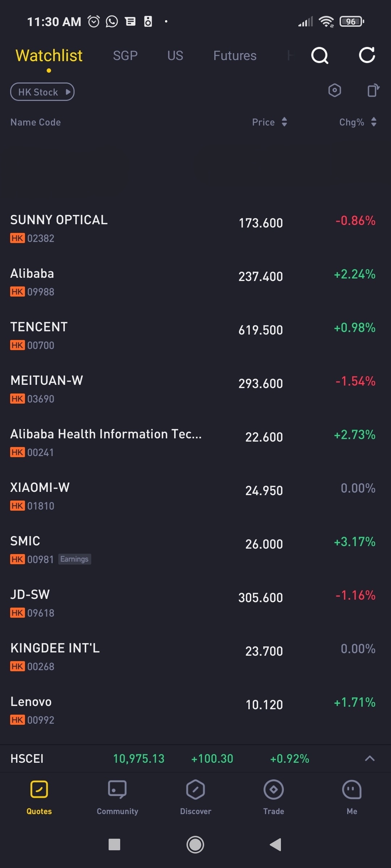Screen dimensions: 391x868
Task: Switch to the Futures tab
Action: (x=235, y=56)
